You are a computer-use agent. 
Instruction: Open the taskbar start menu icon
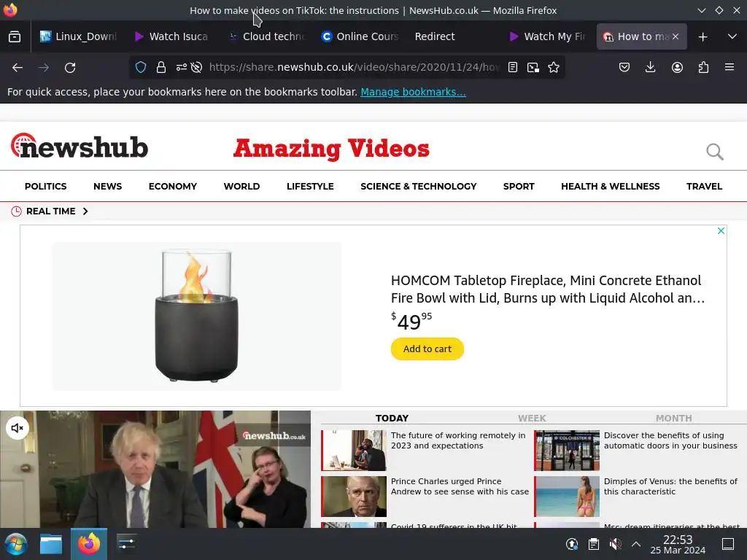pyautogui.click(x=16, y=544)
